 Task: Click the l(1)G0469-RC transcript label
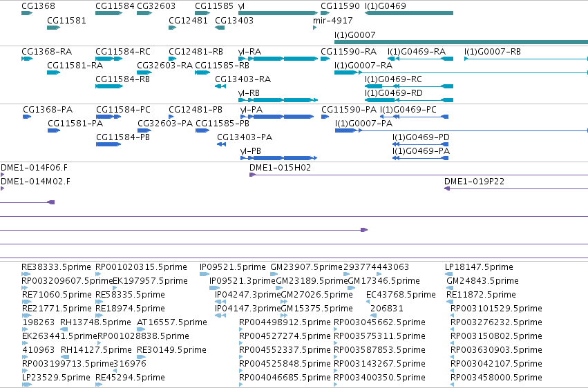coord(393,79)
